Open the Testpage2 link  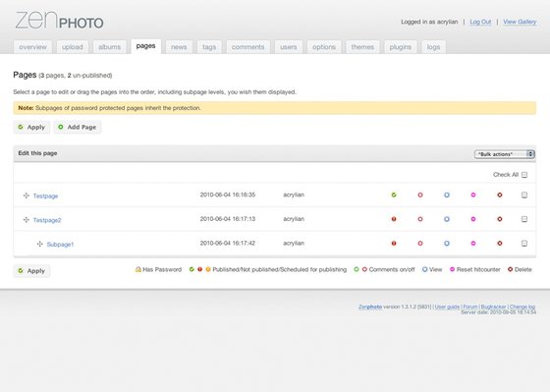pos(47,220)
